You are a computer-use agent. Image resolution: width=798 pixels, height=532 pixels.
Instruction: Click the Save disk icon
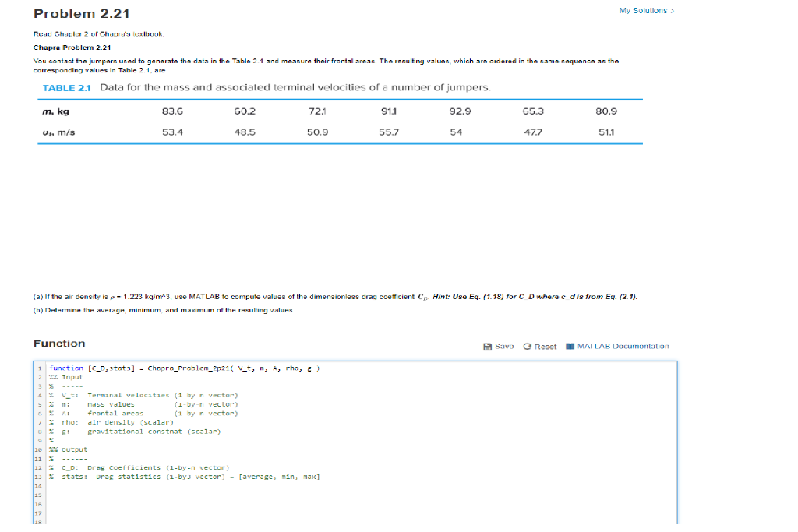(487, 347)
